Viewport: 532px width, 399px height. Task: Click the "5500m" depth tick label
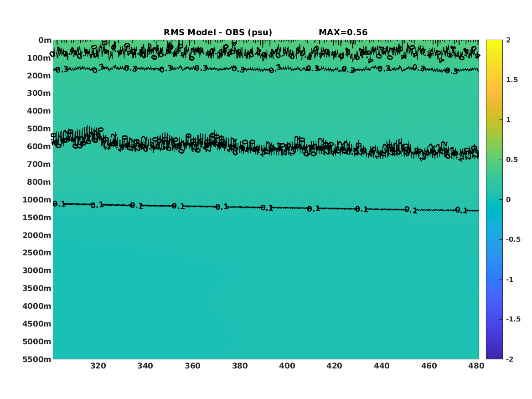[37, 359]
